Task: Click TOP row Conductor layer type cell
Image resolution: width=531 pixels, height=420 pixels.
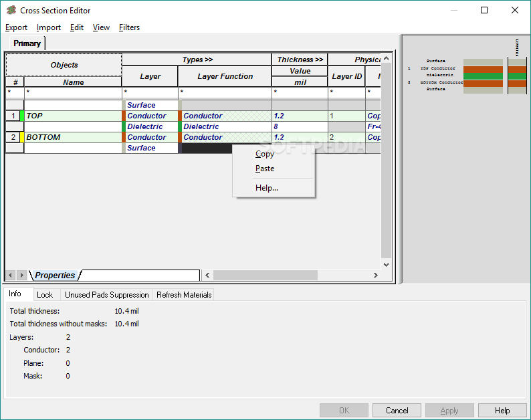Action: [151, 116]
